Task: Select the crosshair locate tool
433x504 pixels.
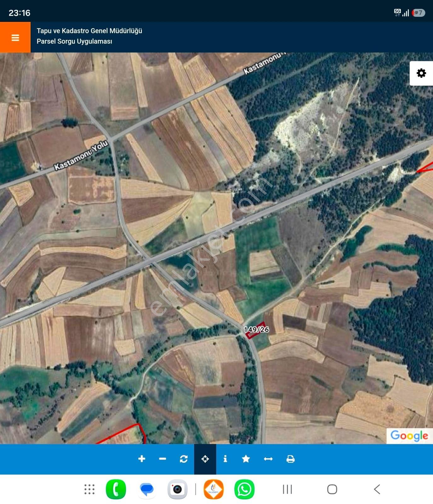Action: click(x=205, y=459)
